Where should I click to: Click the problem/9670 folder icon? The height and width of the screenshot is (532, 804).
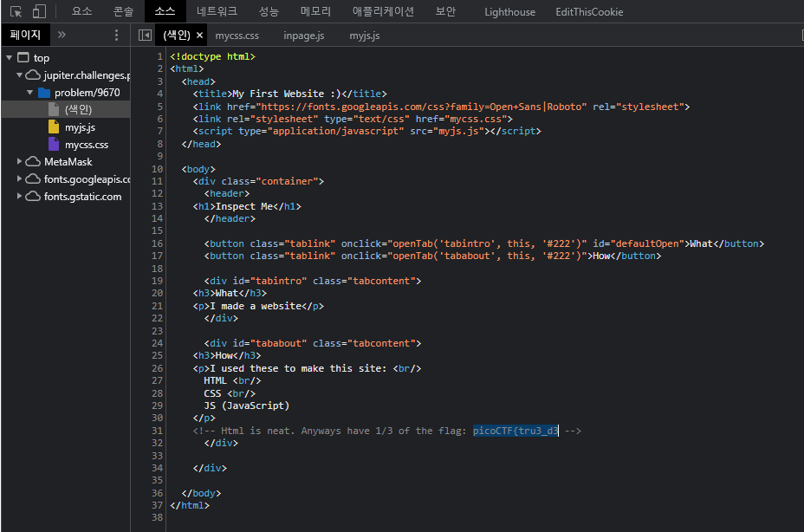pos(44,93)
